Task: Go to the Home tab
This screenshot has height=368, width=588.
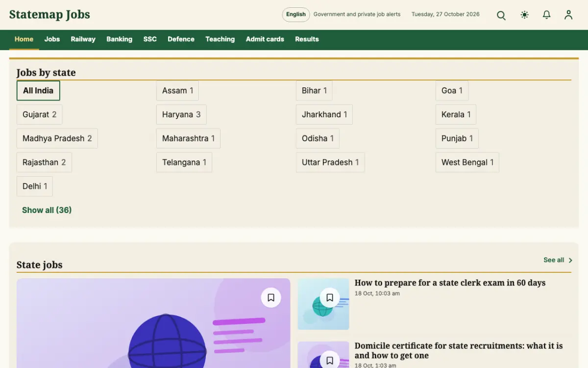Action: click(24, 39)
